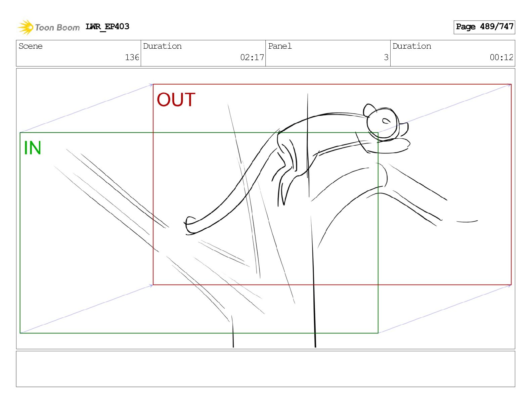Click the LWR_EP403 project title
This screenshot has height=411, width=532.
(107, 27)
